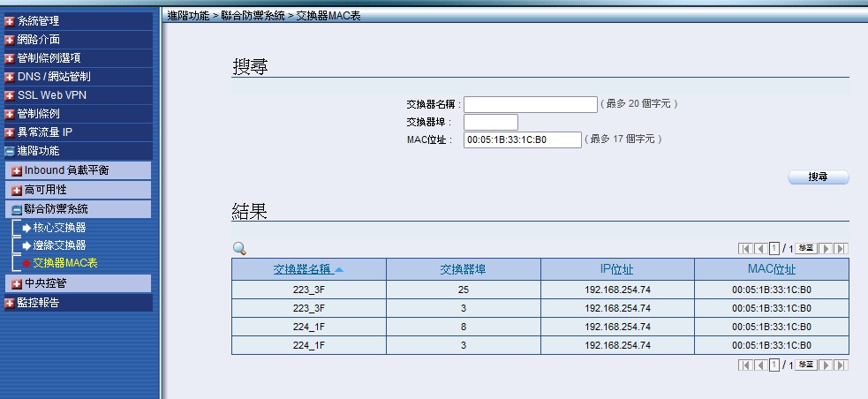This screenshot has height=399, width=868.
Task: Go to first page in bottom pagination
Action: coord(744,365)
